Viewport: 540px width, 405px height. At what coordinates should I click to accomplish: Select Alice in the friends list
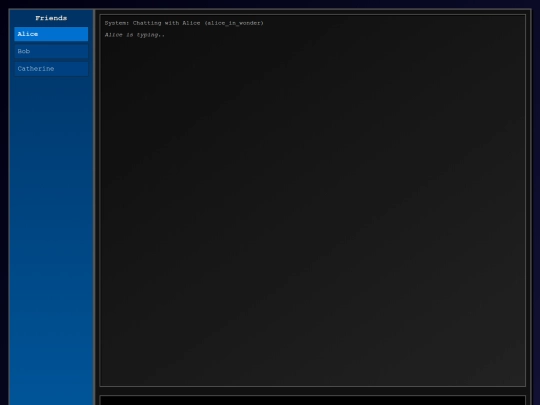coord(51,34)
